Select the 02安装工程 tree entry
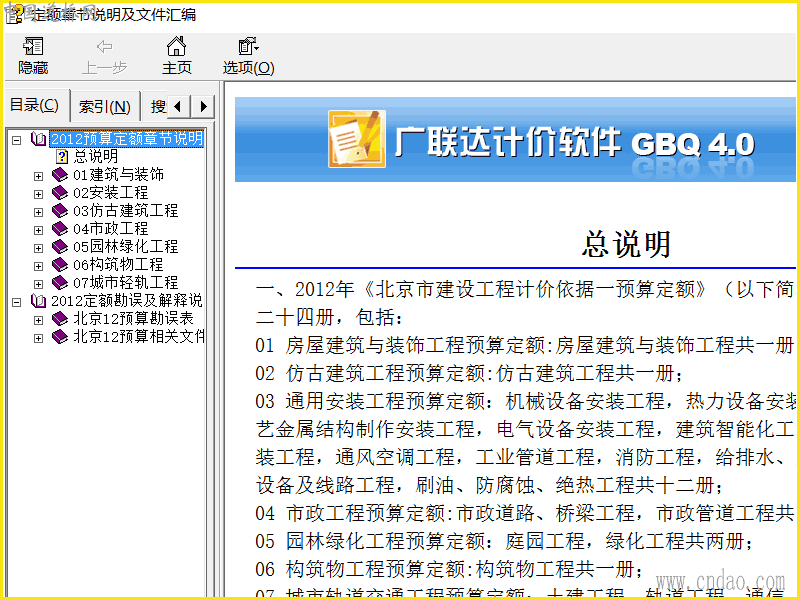The image size is (800, 600). click(x=111, y=193)
